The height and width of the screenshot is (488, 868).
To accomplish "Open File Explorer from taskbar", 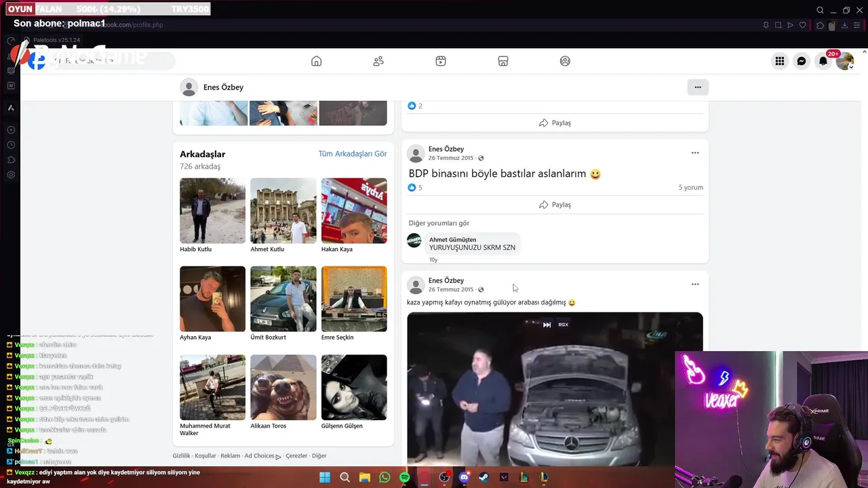I will point(365,477).
